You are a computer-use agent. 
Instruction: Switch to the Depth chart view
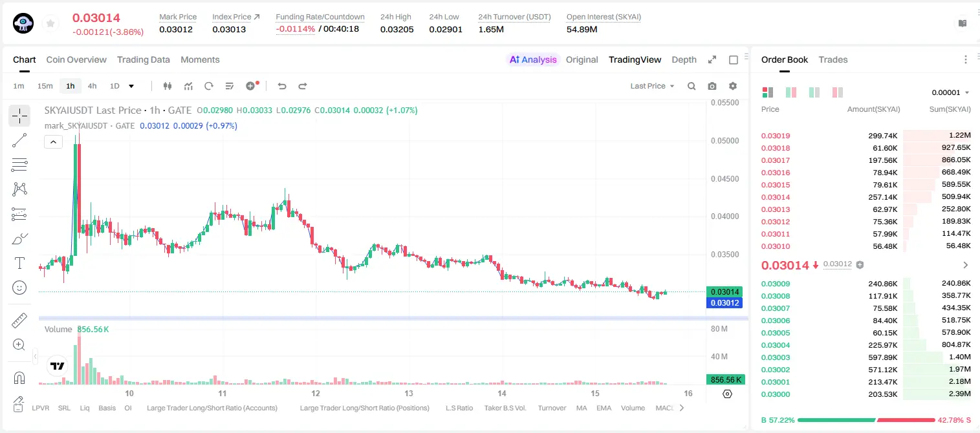point(684,59)
